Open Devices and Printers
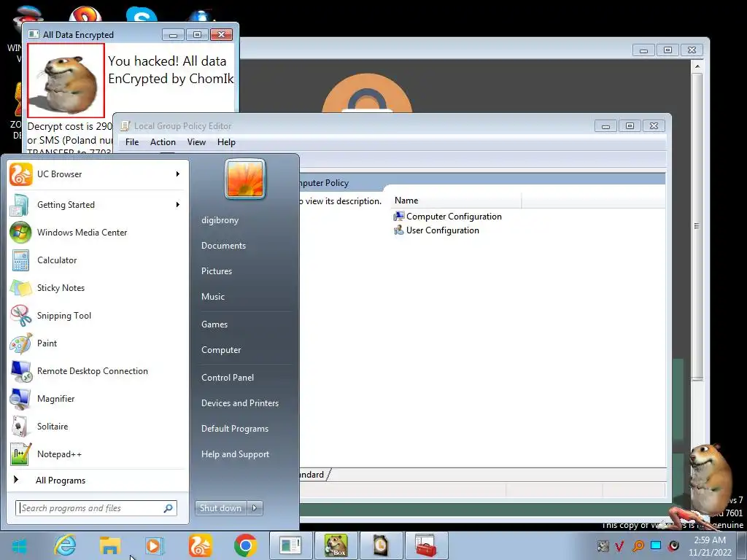The height and width of the screenshot is (560, 747). click(240, 403)
